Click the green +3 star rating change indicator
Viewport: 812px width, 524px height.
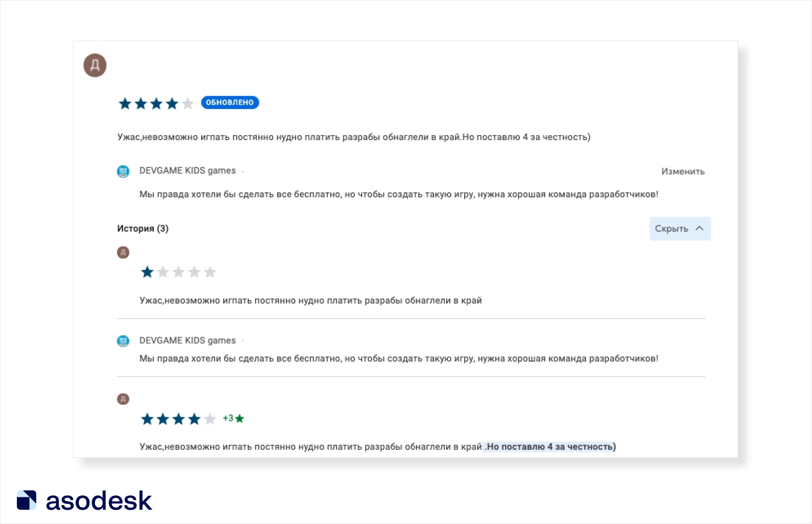pos(234,418)
